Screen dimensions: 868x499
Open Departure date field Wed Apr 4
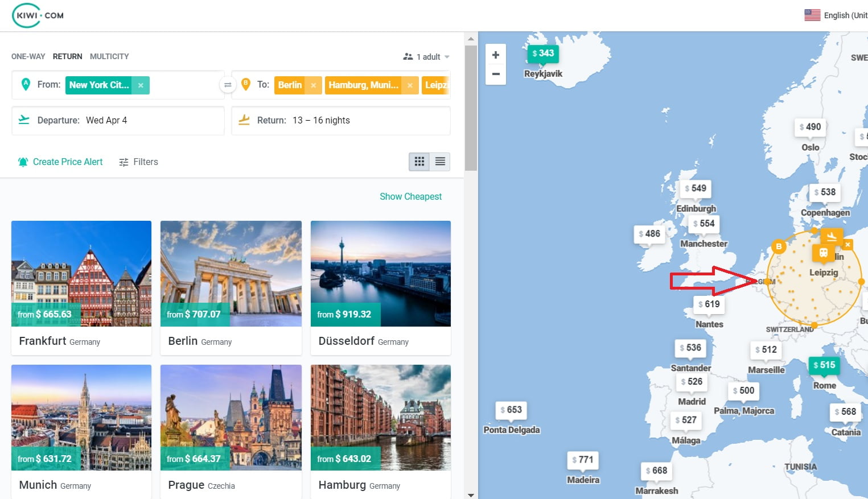click(x=118, y=121)
